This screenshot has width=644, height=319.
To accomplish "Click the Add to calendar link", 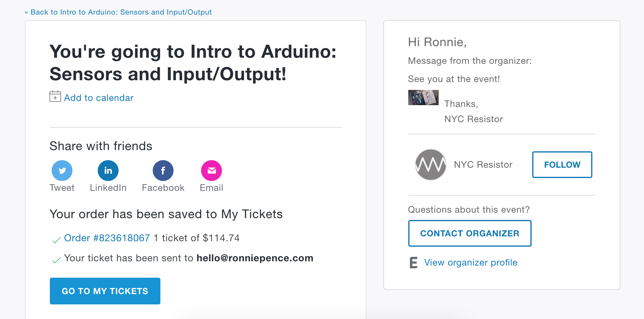I will coord(99,98).
